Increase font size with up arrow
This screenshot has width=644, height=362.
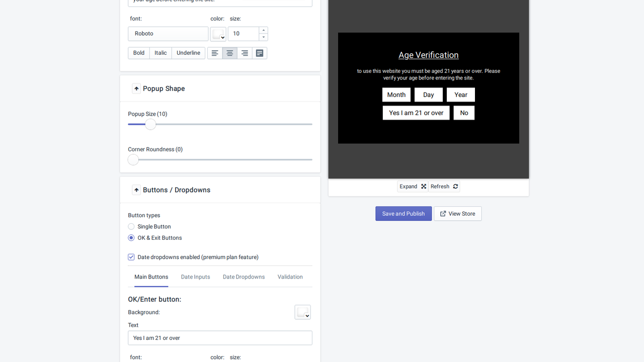(264, 30)
